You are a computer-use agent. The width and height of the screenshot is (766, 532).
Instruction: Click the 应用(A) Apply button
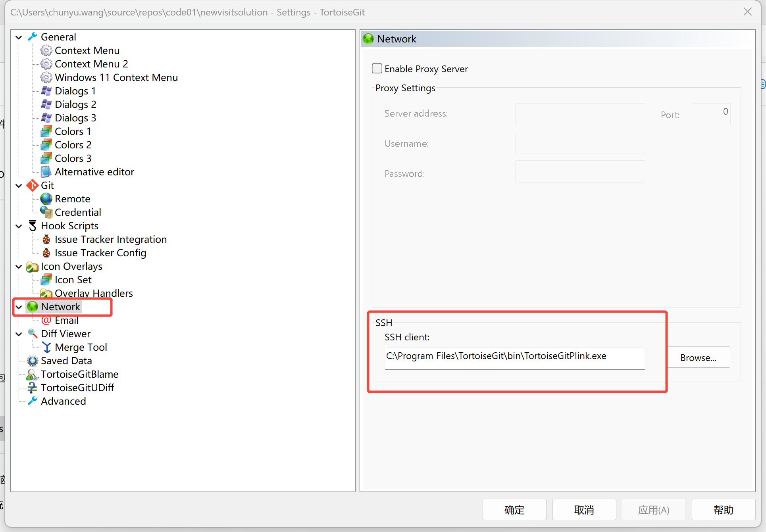[654, 509]
